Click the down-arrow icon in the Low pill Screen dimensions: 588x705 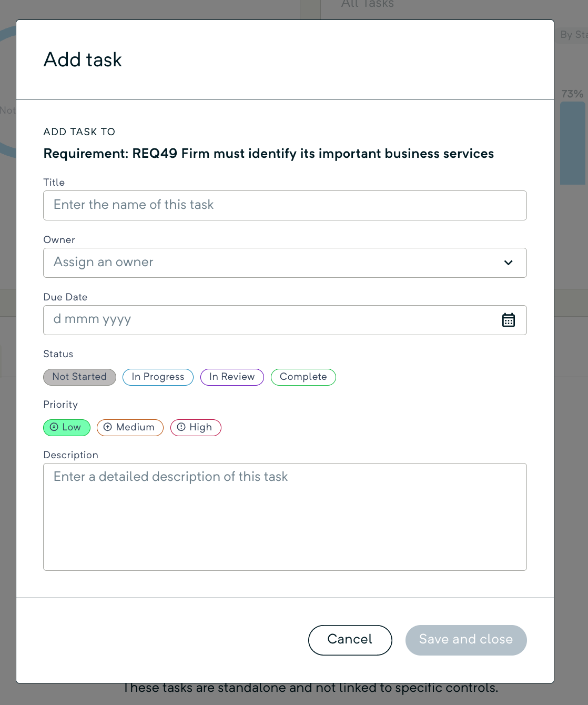(54, 427)
